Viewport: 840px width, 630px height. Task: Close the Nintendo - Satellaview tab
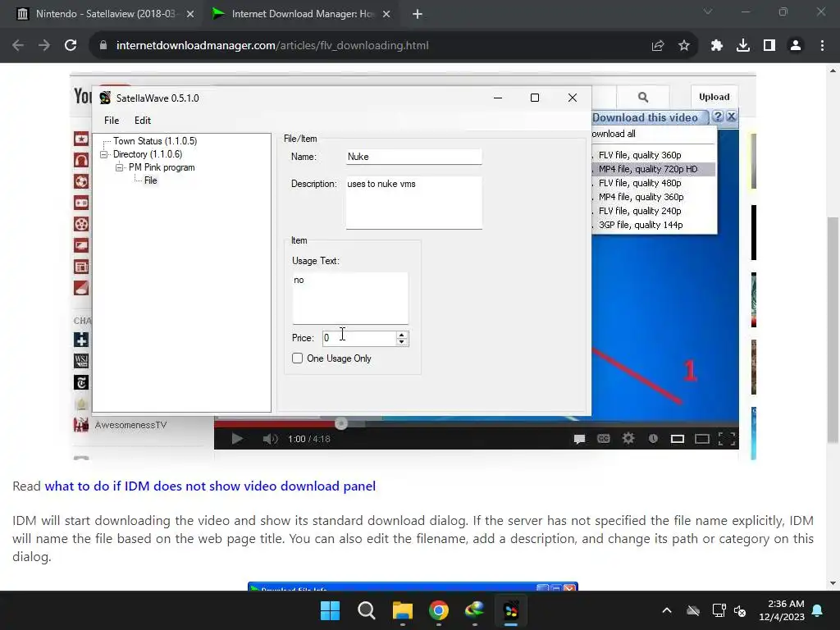tap(190, 14)
